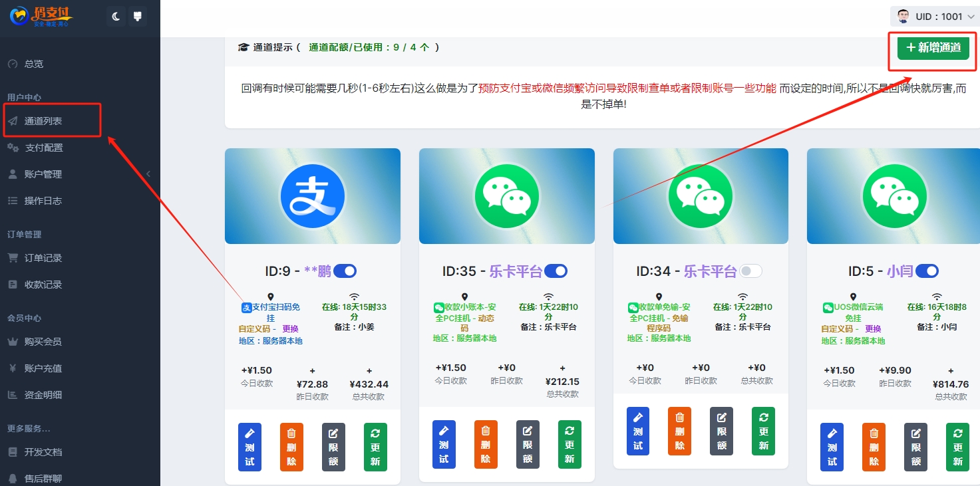The image size is (980, 486).
Task: Click 删除 button on ID:9 card
Action: [x=291, y=447]
